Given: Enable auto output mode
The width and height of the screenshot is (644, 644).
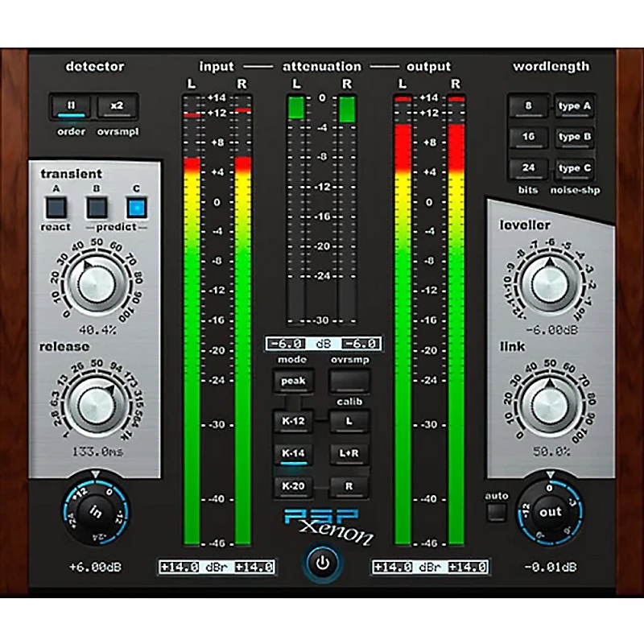Looking at the screenshot, I should coord(498,512).
